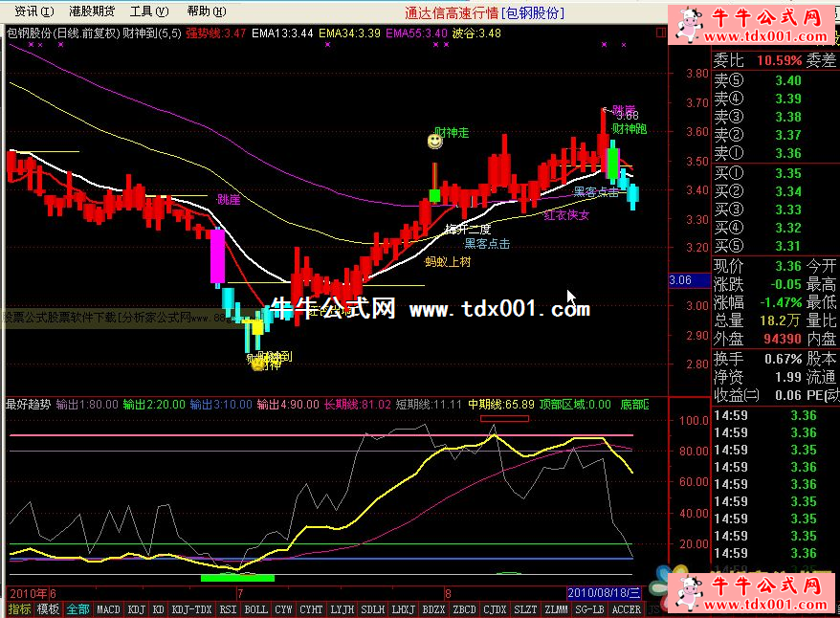Screen dimensions: 840x618
Task: Click the 委比 10.59% value
Action: tap(779, 60)
